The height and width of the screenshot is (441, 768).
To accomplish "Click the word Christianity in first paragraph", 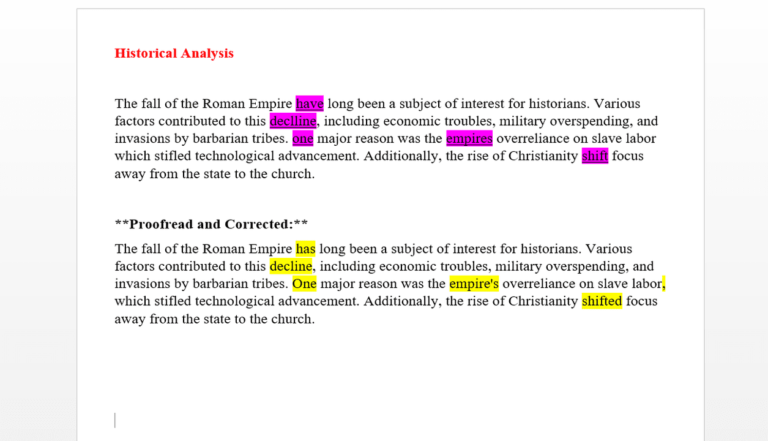I will [543, 156].
